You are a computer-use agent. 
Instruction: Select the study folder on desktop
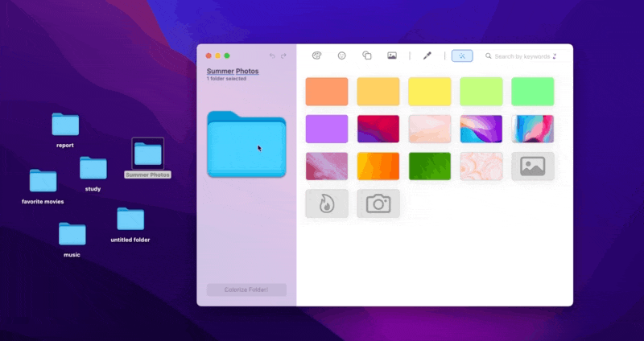[93, 168]
